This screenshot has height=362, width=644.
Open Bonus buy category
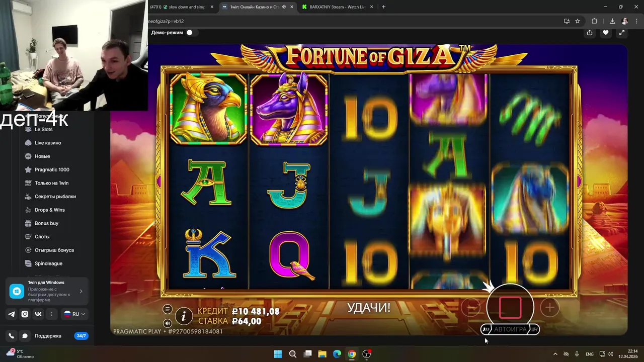[x=46, y=223]
